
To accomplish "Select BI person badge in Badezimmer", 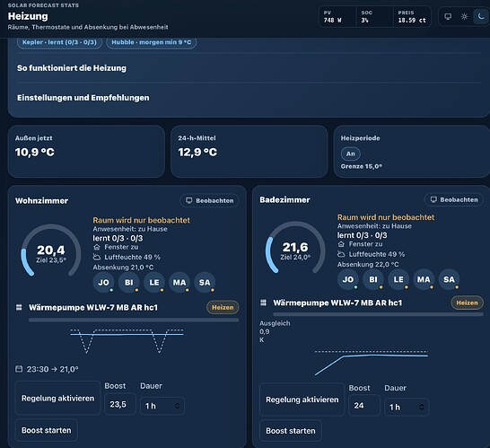I will (373, 279).
